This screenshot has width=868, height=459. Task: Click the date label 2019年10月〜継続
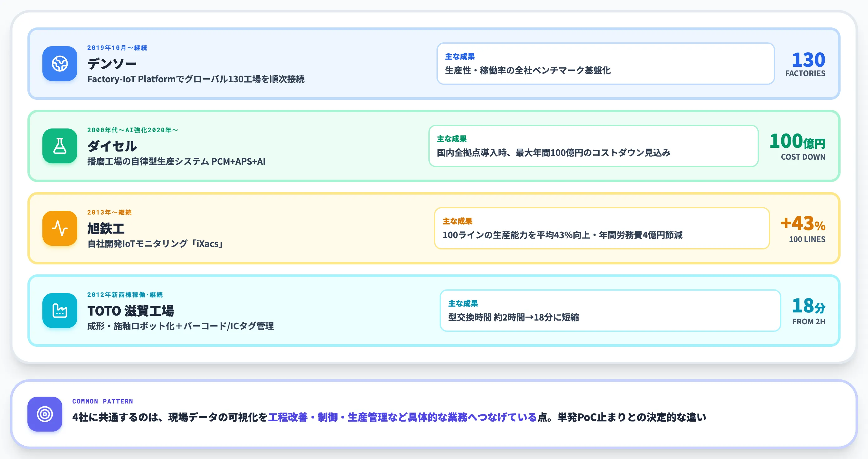click(x=117, y=48)
